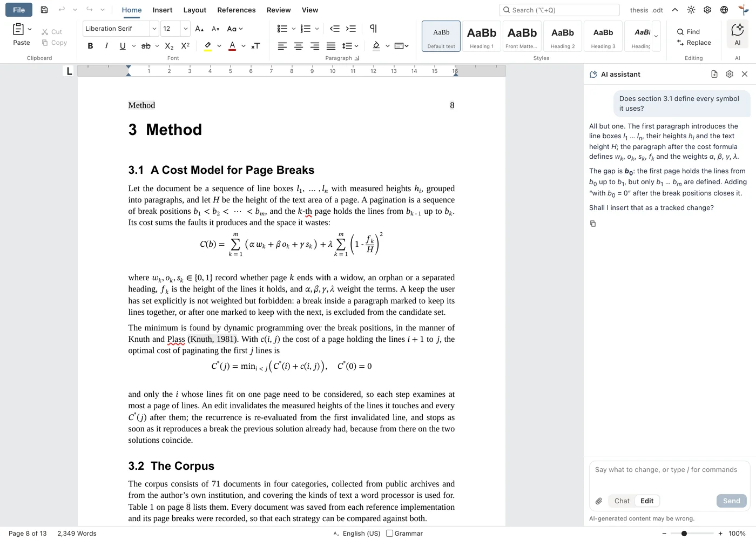This screenshot has width=756, height=540.
Task: Adjust the zoom slider handle
Action: [x=684, y=534]
